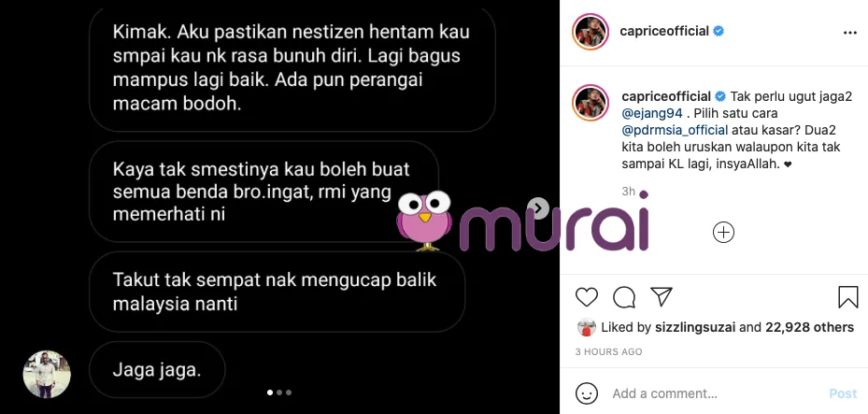Save post with bookmark icon

point(847,297)
